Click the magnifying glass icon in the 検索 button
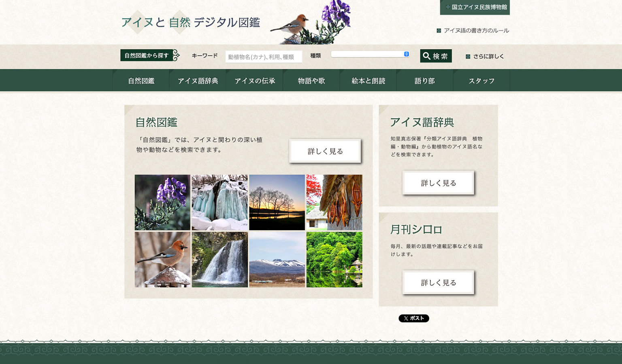This screenshot has height=364, width=622. (x=426, y=56)
